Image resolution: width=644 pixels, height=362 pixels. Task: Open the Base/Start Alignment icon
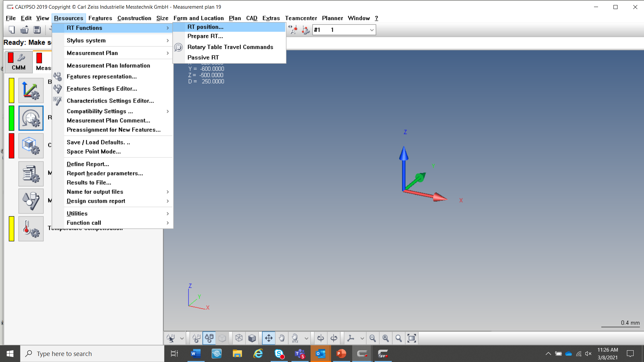coord(31,90)
